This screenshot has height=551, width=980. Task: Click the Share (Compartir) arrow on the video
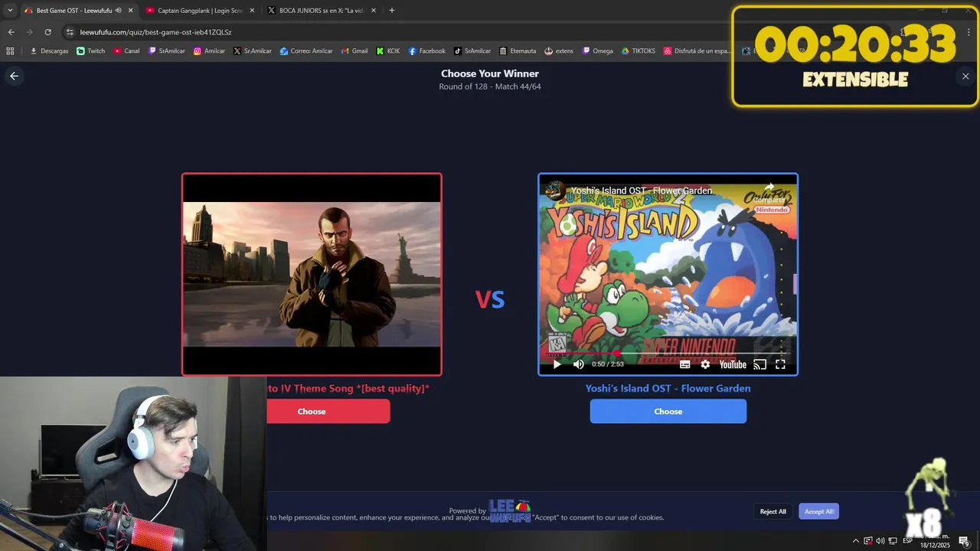point(769,192)
